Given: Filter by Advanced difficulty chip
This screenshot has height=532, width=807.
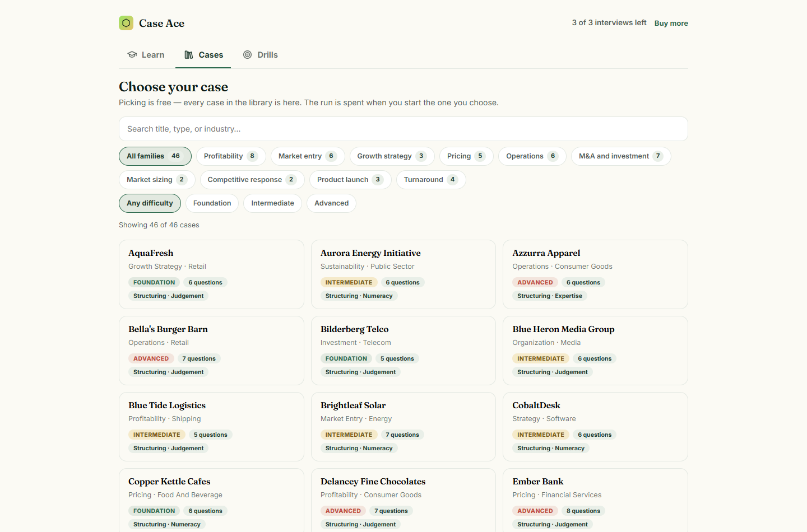Looking at the screenshot, I should [x=331, y=203].
